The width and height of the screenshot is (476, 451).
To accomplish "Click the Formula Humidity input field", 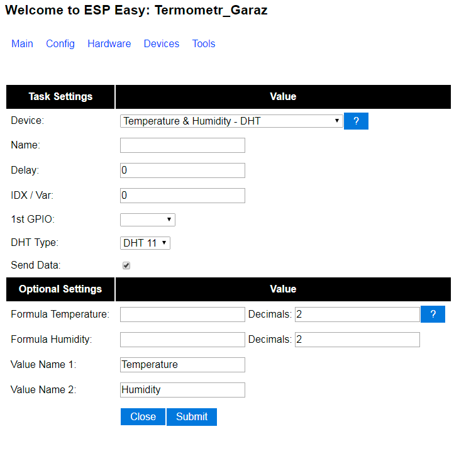I will click(x=182, y=340).
